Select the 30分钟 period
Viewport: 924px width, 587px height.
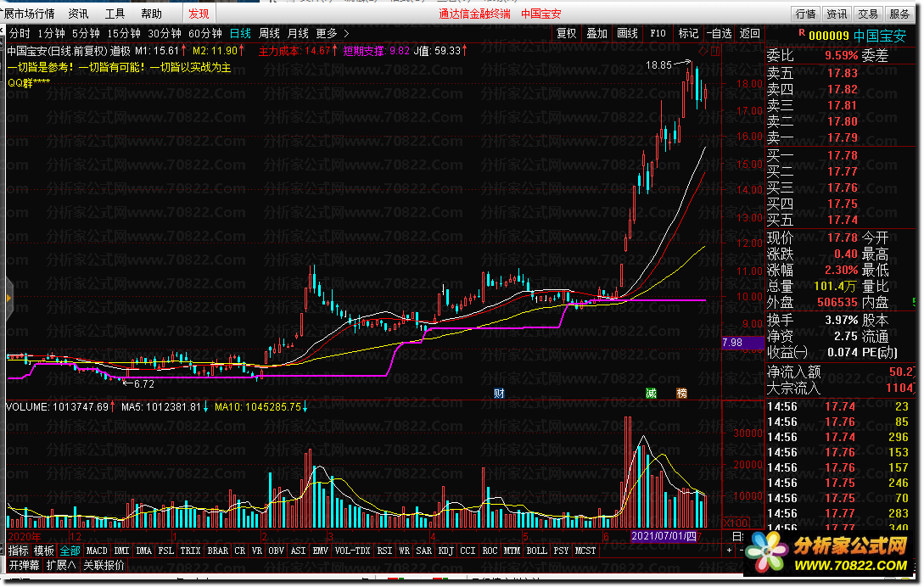pyautogui.click(x=165, y=34)
